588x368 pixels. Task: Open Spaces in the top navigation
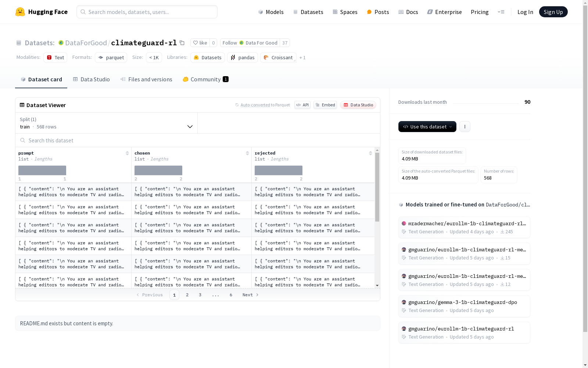pos(345,12)
